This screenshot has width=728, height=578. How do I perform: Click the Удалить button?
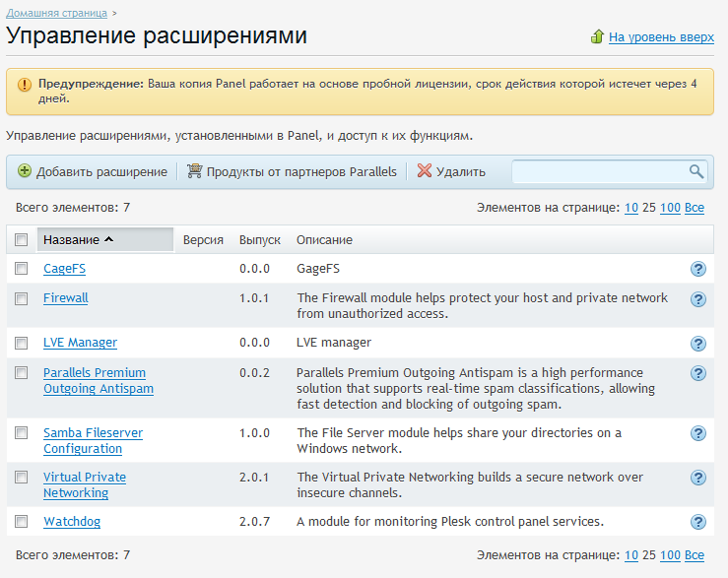click(x=451, y=171)
